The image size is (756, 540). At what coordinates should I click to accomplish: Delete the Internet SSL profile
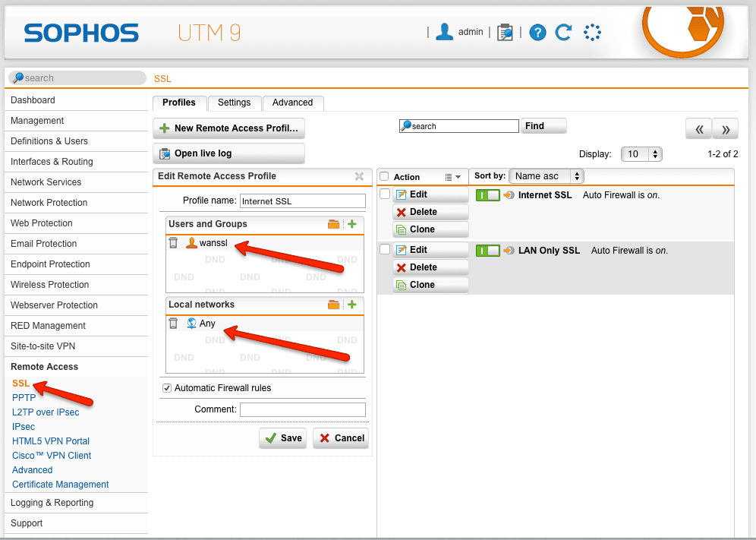(430, 212)
